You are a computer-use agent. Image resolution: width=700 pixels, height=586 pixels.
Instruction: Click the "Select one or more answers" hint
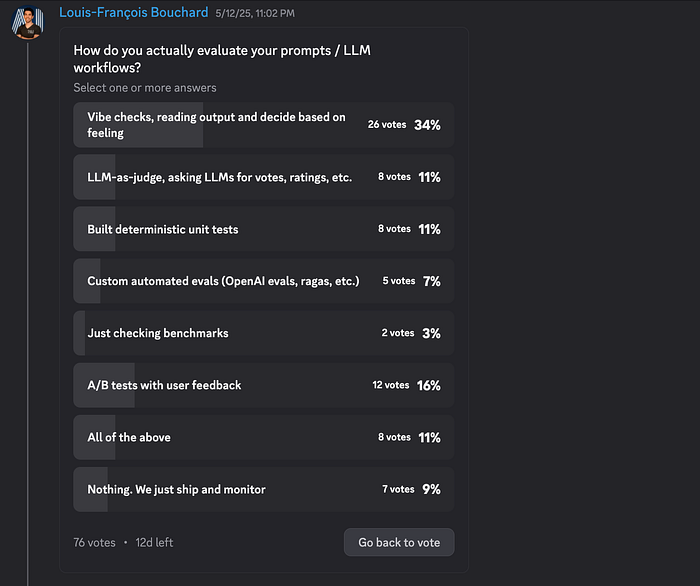(145, 88)
